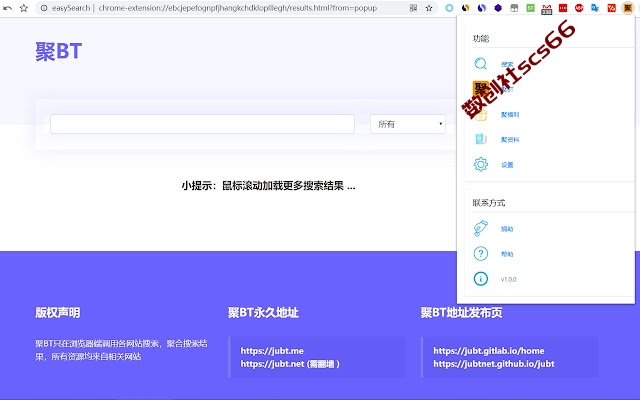Screen dimensions: 640x400
Task: Focus the main search input box
Action: pyautogui.click(x=202, y=124)
